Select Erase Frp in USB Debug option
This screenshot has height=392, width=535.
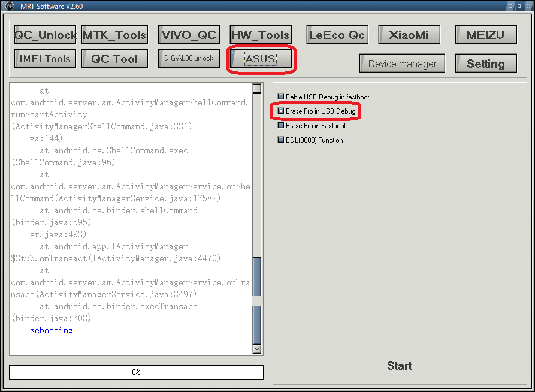317,111
